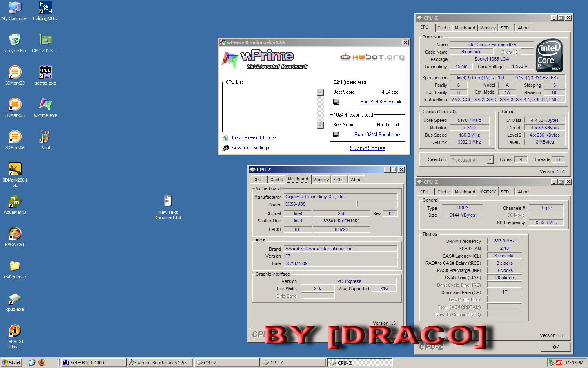This screenshot has height=368, width=588.
Task: Click the Advanced Settings wrench icon
Action: coord(225,148)
